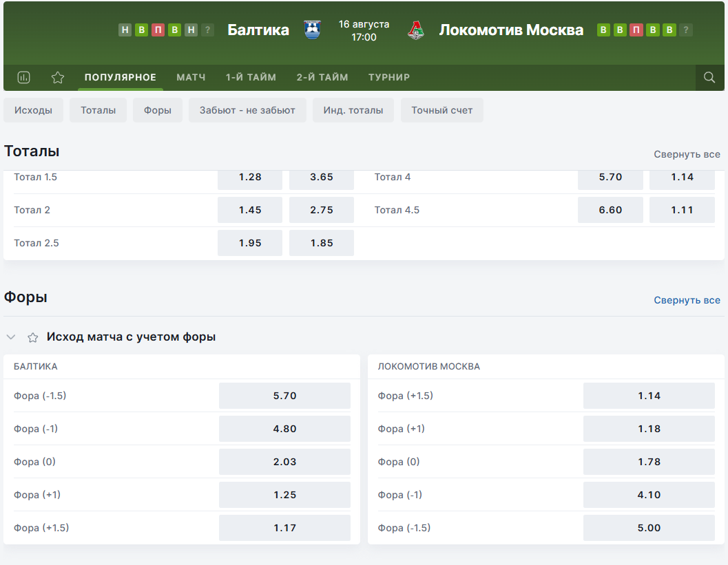This screenshot has width=728, height=565.
Task: Click 'Свернуть все' in the Форы section
Action: coord(687,301)
